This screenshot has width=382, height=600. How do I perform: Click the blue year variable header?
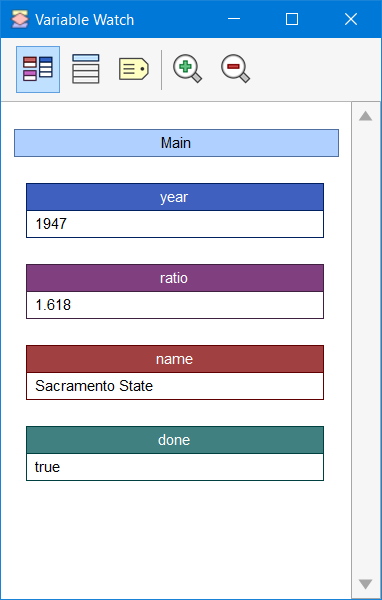pos(175,197)
